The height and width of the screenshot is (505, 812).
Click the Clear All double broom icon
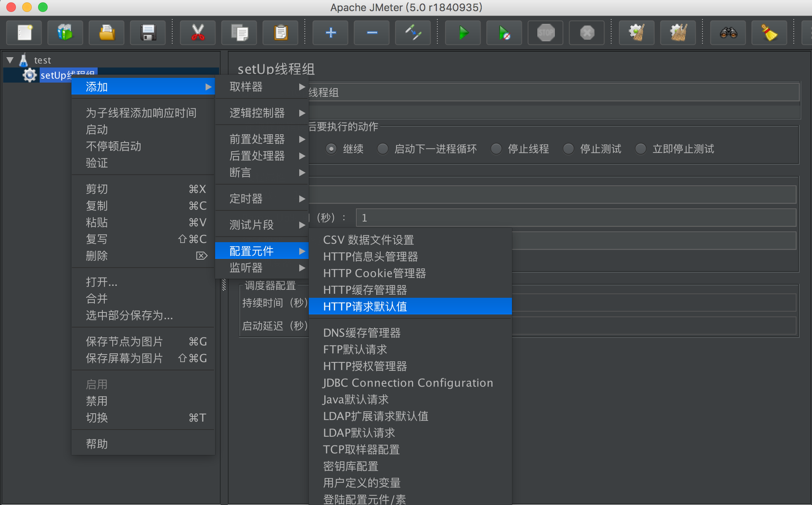click(x=678, y=33)
